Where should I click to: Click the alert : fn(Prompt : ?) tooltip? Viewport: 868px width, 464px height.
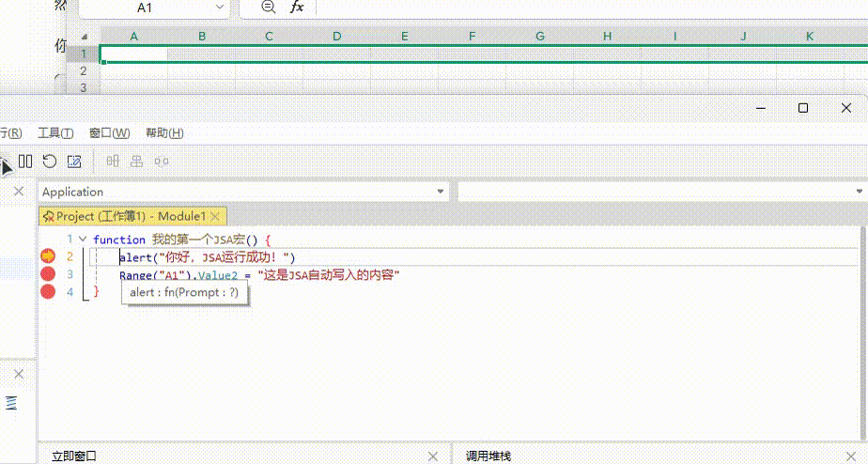click(184, 292)
